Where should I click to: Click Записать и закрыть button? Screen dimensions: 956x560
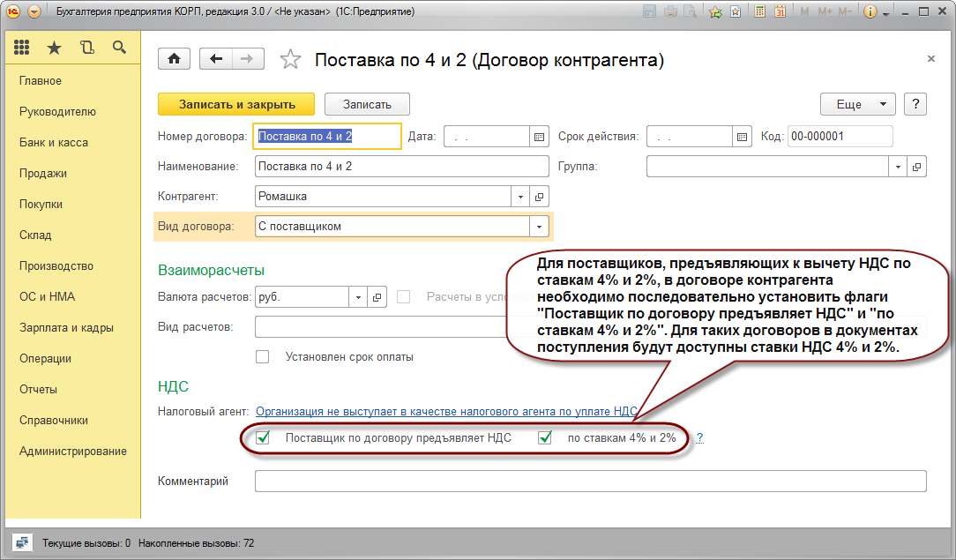(x=236, y=104)
